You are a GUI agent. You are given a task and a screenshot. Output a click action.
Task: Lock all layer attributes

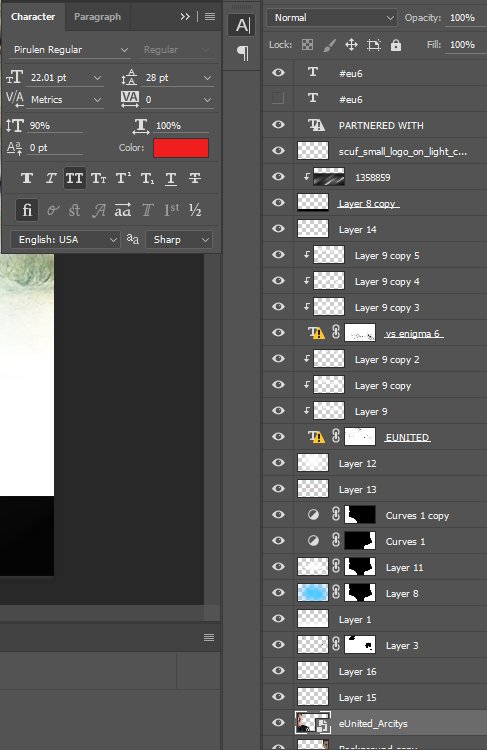tap(396, 45)
